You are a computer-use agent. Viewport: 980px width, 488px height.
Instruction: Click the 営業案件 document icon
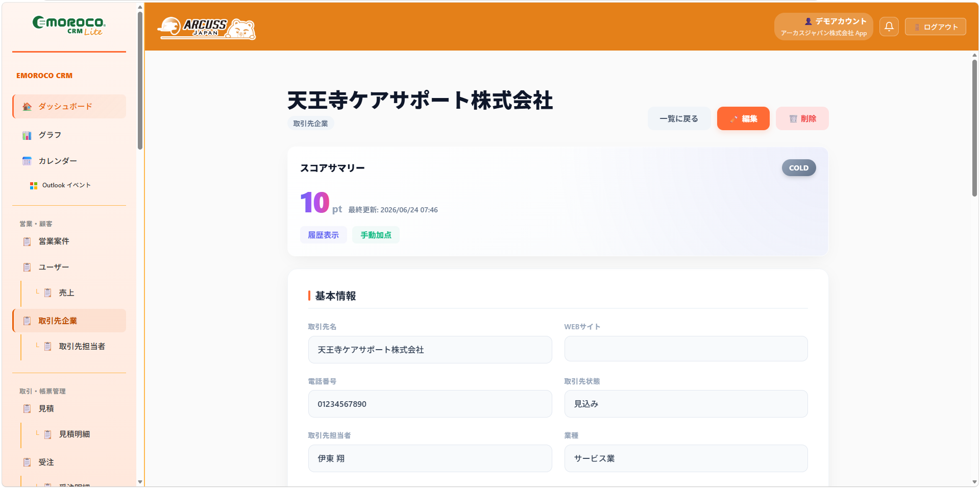click(x=27, y=241)
